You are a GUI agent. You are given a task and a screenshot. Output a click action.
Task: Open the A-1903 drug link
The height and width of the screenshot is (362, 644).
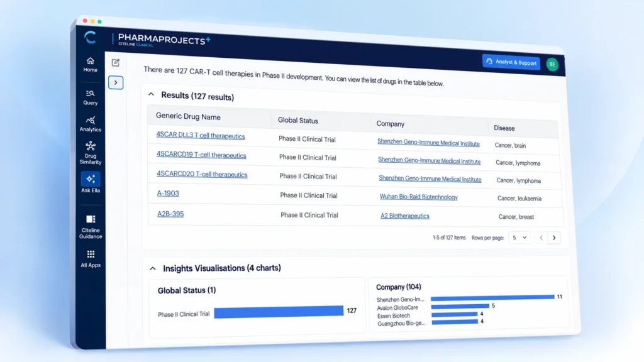tap(168, 193)
